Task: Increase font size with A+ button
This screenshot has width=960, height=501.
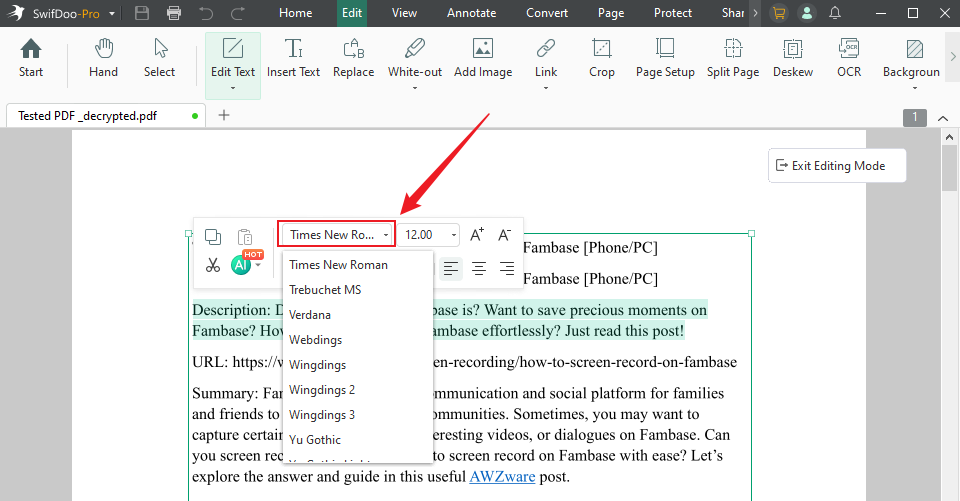Action: pyautogui.click(x=477, y=235)
